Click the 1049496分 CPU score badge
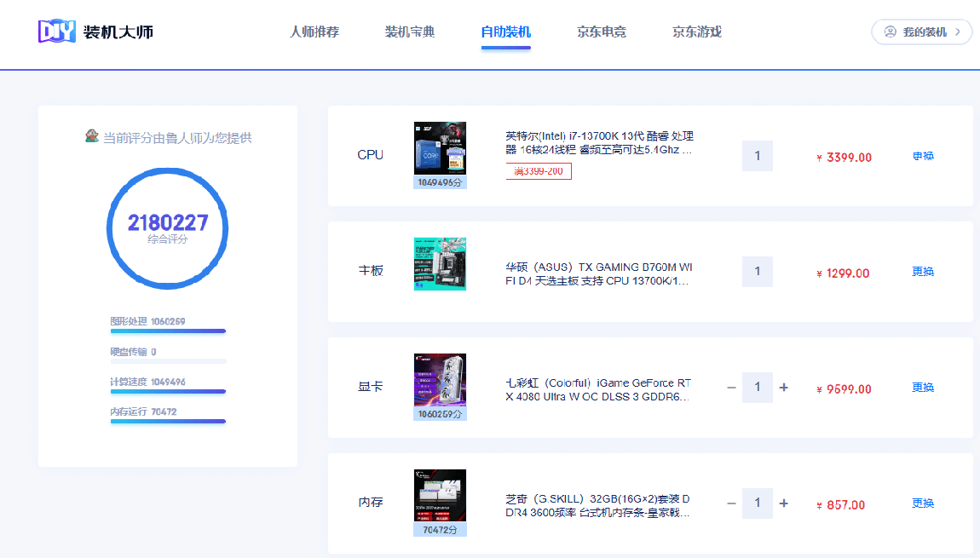 point(440,182)
